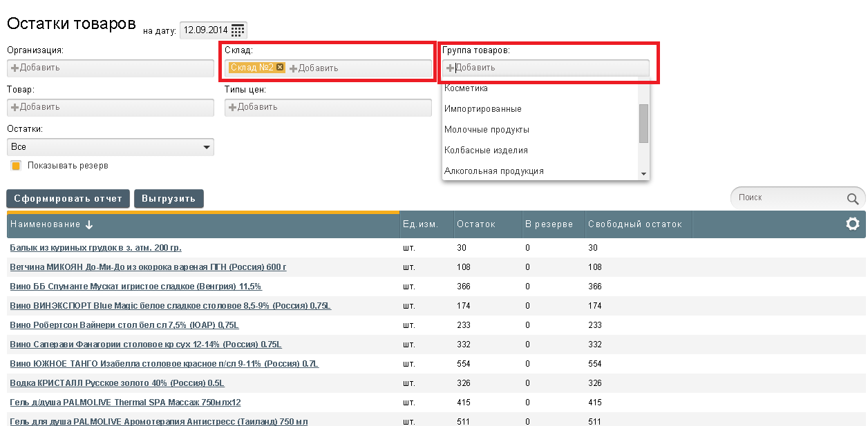The height and width of the screenshot is (426, 868).
Task: Open the calendar date picker icon
Action: [x=238, y=30]
